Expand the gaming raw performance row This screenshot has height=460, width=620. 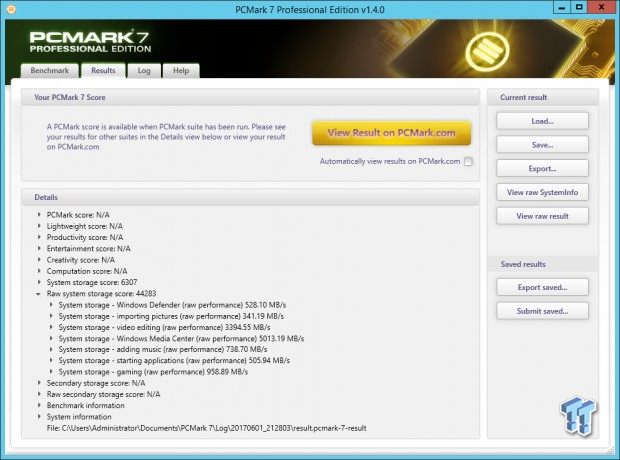point(51,371)
